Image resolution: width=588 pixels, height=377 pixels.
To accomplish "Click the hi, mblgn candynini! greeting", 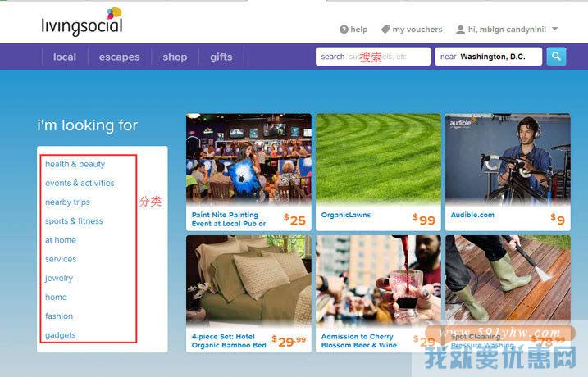I will [x=507, y=30].
